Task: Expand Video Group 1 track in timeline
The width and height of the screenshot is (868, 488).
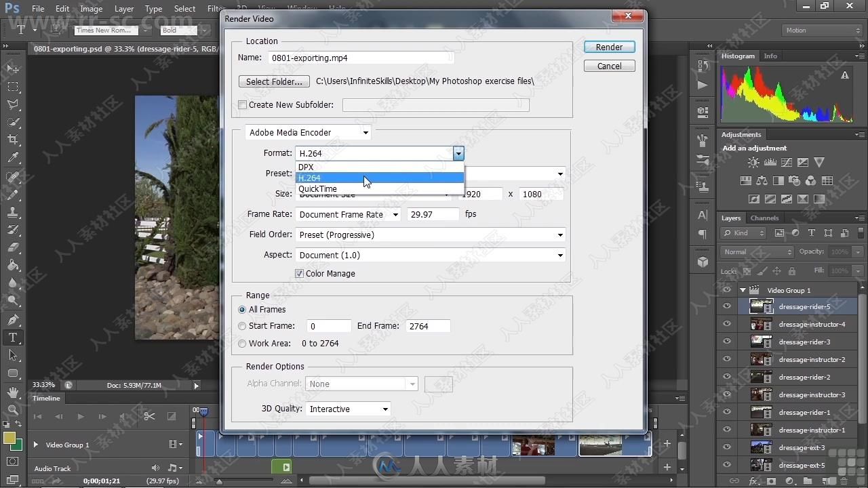Action: click(x=36, y=445)
